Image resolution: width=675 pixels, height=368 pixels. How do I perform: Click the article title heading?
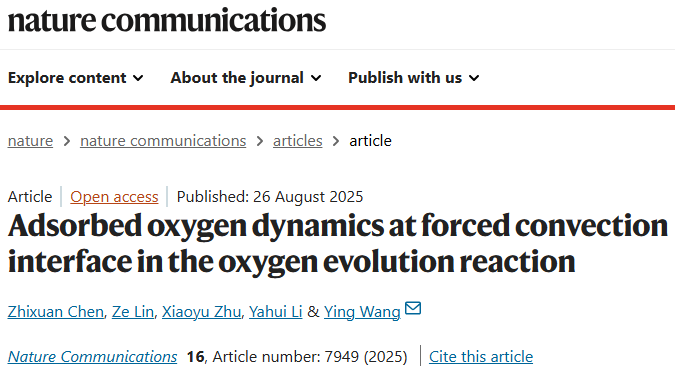[338, 243]
